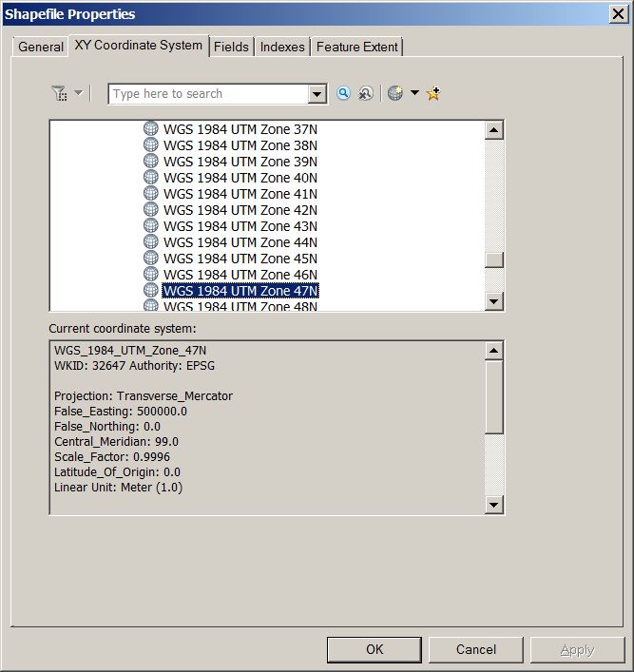Click the current coordinate system scroll down arrow
This screenshot has height=672, width=634.
[x=494, y=505]
